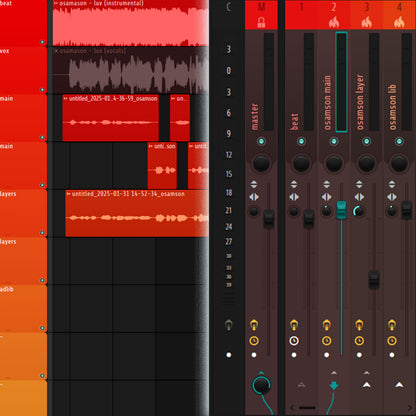Click the white latency clock on beat channel

(x=294, y=341)
